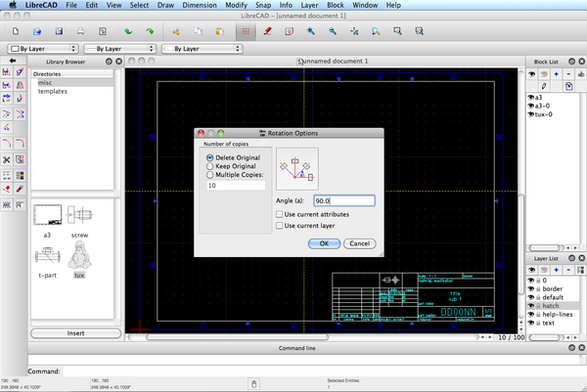This screenshot has height=392, width=587.
Task: Select the Rotate modify tool
Action: tap(20, 71)
